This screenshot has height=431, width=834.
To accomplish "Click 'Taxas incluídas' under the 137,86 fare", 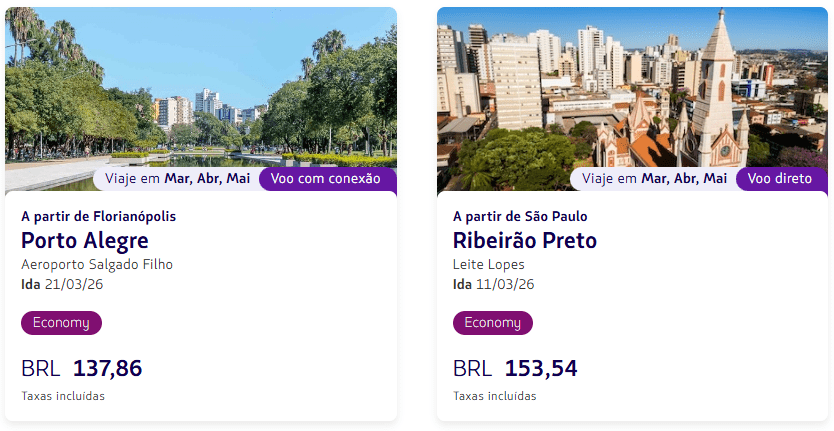I will point(63,396).
